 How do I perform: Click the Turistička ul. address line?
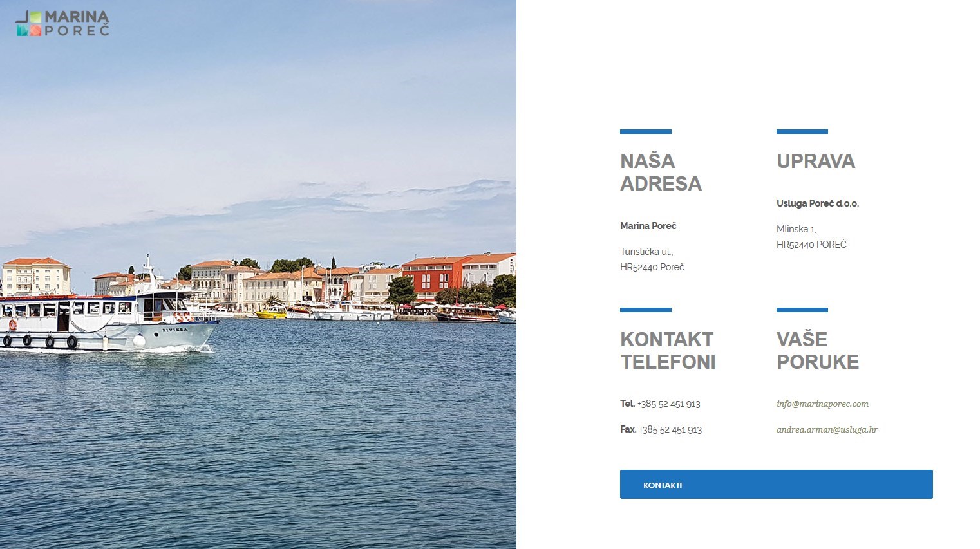pos(646,252)
